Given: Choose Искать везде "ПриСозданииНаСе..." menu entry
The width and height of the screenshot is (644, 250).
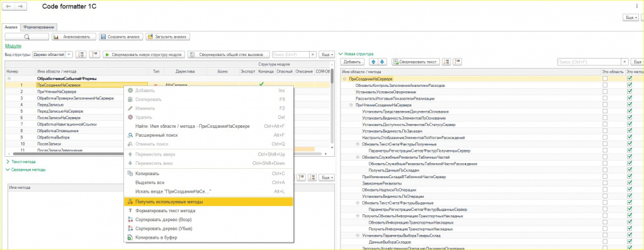Looking at the screenshot, I should coord(208,191).
